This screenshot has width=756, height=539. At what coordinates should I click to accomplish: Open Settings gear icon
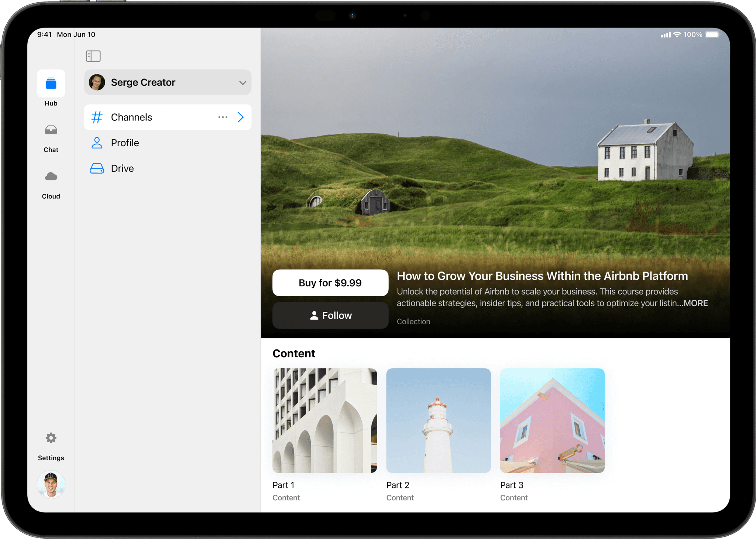click(x=51, y=438)
